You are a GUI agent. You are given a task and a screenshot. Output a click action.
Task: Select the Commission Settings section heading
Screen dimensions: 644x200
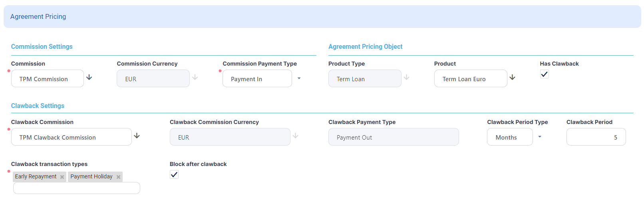tap(42, 47)
